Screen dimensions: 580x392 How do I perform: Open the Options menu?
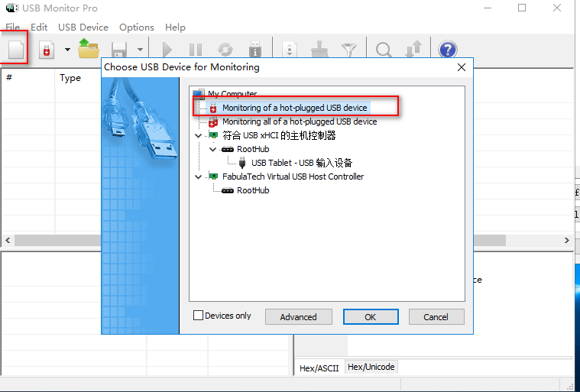click(137, 28)
